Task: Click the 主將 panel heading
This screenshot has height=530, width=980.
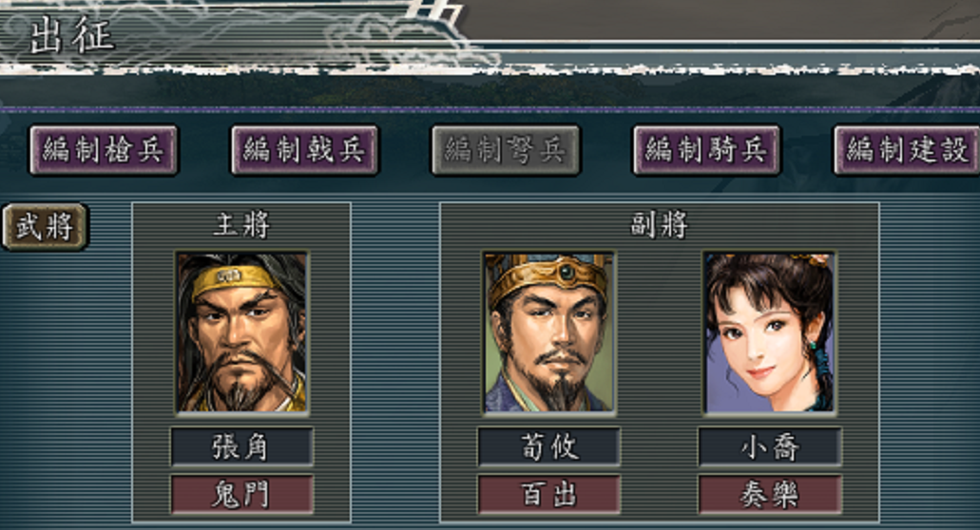Action: [241, 225]
